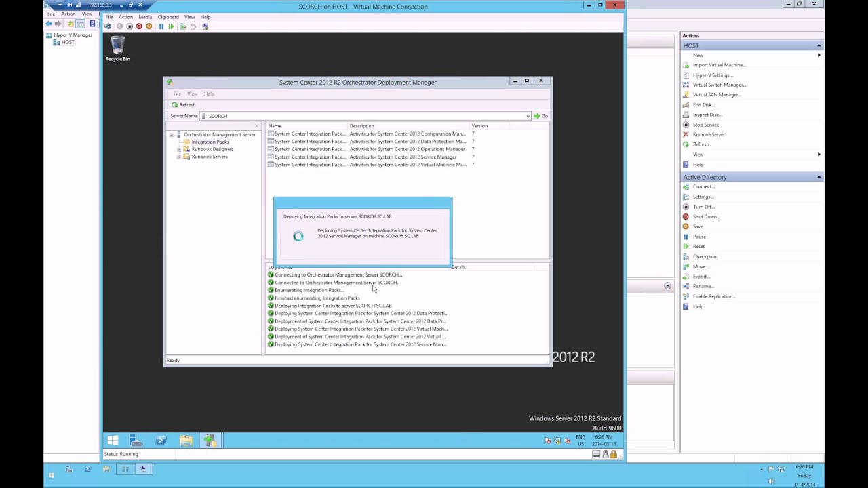Click the Refresh button in Deployment Manager
Viewport: 868px width, 488px height.
click(184, 105)
